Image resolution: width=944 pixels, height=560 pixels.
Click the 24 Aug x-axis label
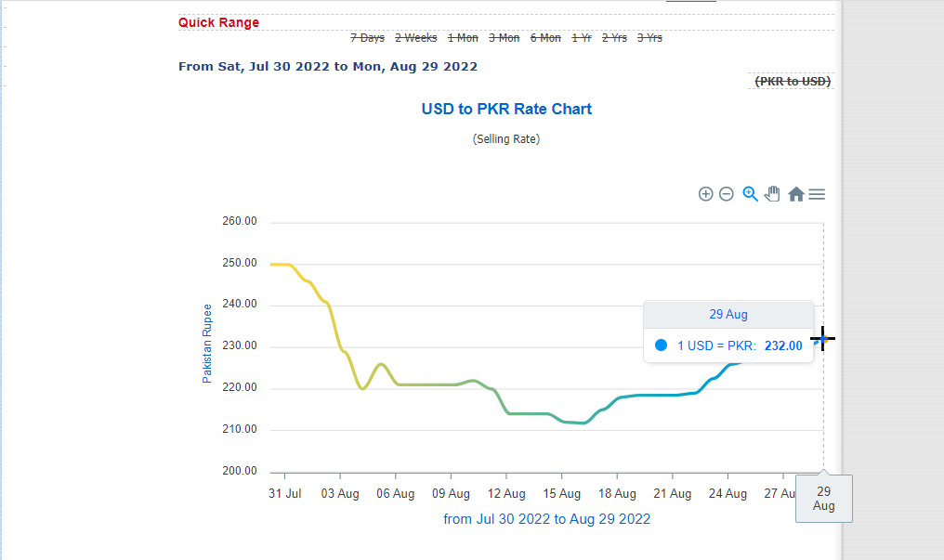click(x=728, y=494)
